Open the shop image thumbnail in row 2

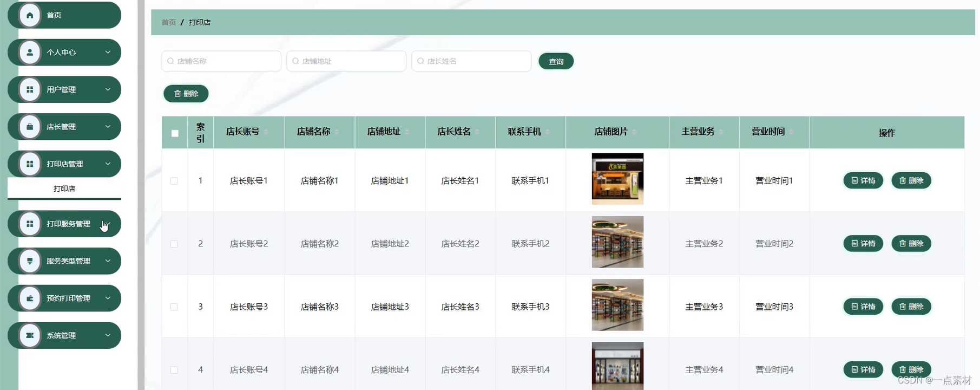pyautogui.click(x=617, y=242)
